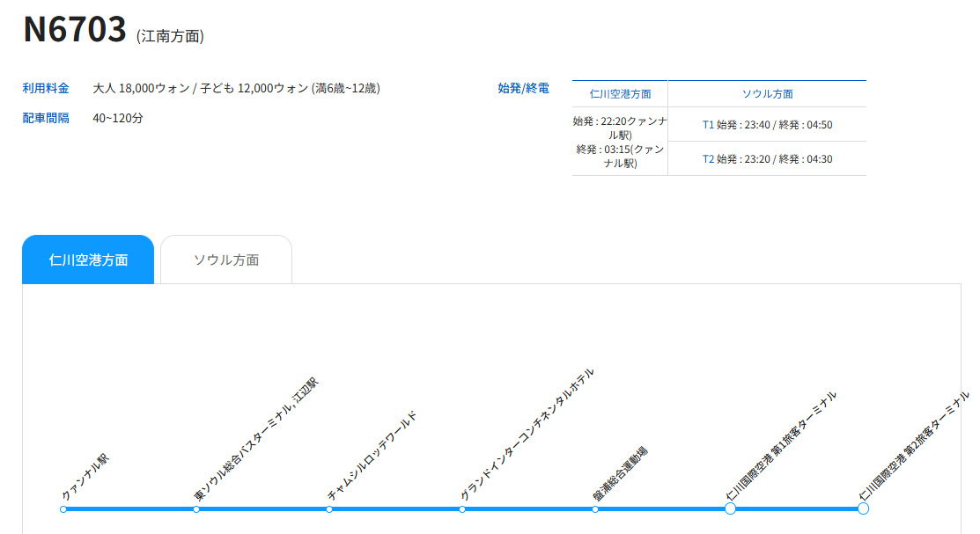Click the グランドインターコンチネンタルホテル stop circle marker

[x=462, y=509]
